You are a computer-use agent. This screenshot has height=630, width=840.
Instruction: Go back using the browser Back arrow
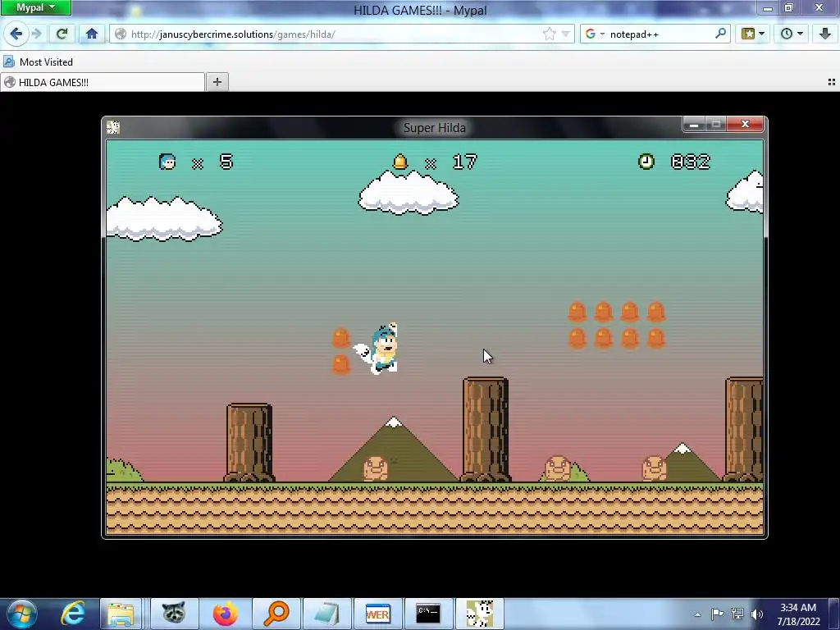[16, 34]
